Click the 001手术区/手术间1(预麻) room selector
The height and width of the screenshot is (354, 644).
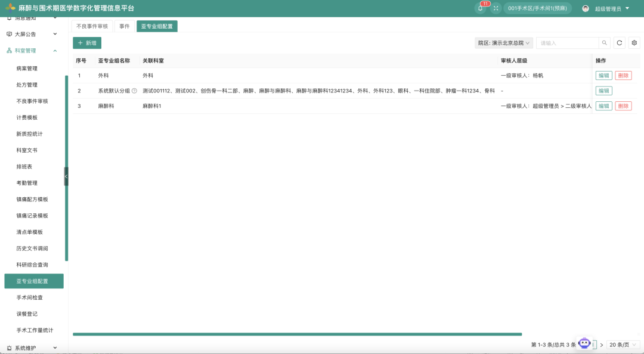point(537,8)
